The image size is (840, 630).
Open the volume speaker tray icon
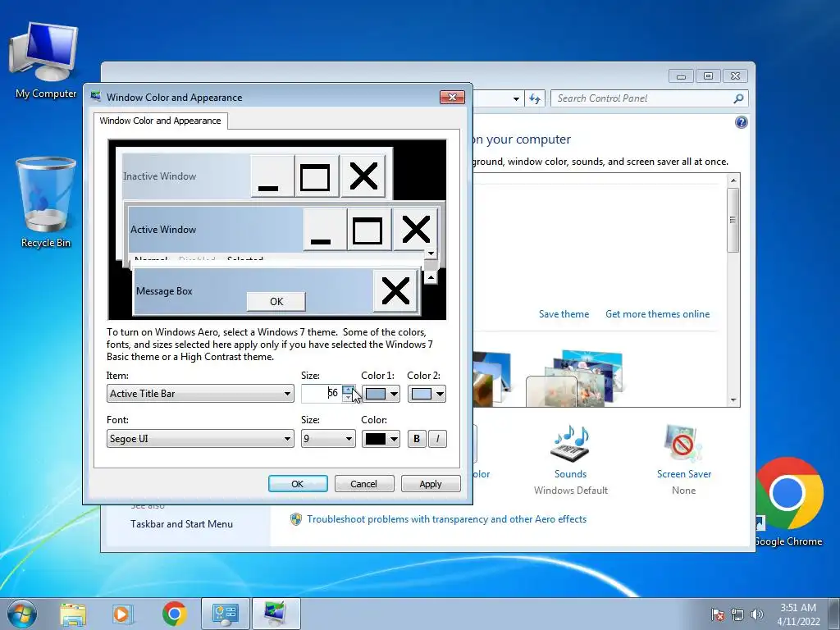(x=757, y=614)
